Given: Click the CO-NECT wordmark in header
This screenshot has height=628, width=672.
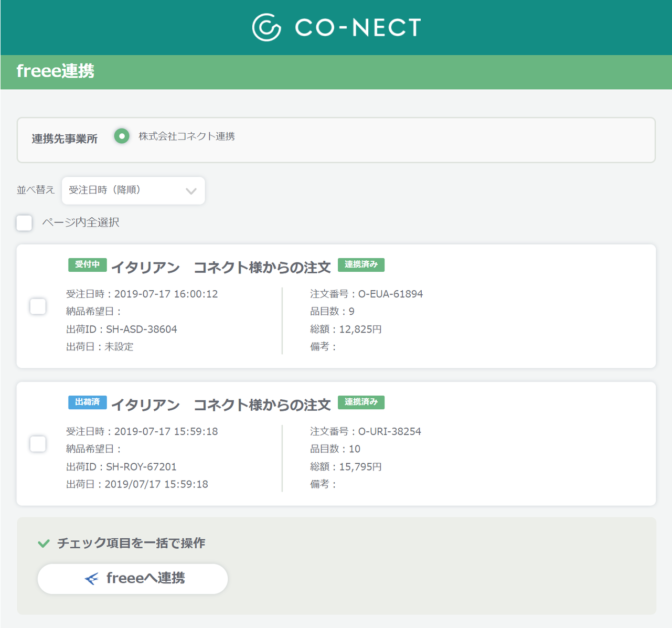Looking at the screenshot, I should click(358, 27).
